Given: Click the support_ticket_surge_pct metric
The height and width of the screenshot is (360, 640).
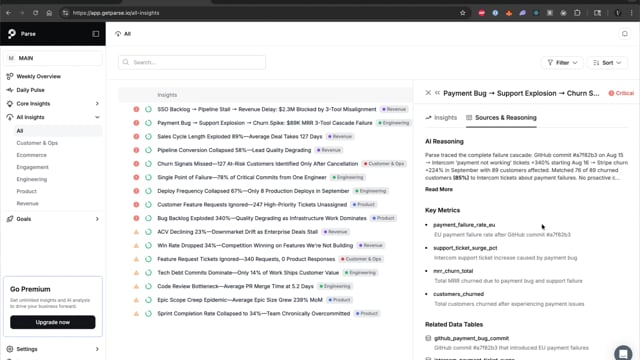Looking at the screenshot, I should 465,248.
